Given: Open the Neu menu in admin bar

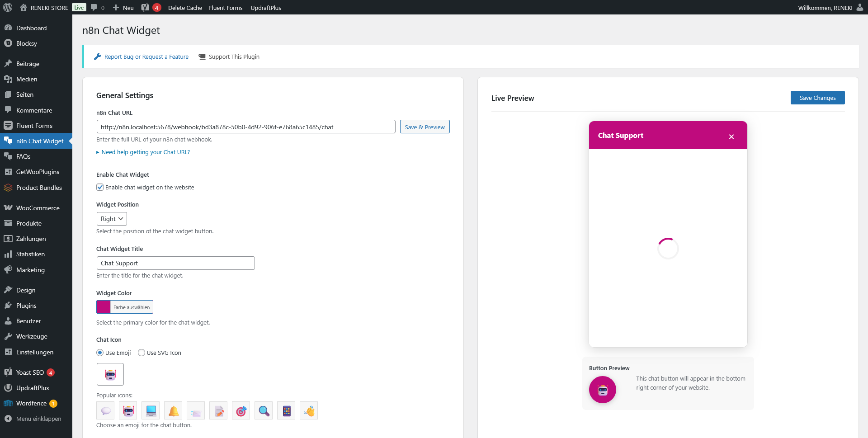Looking at the screenshot, I should [x=123, y=8].
